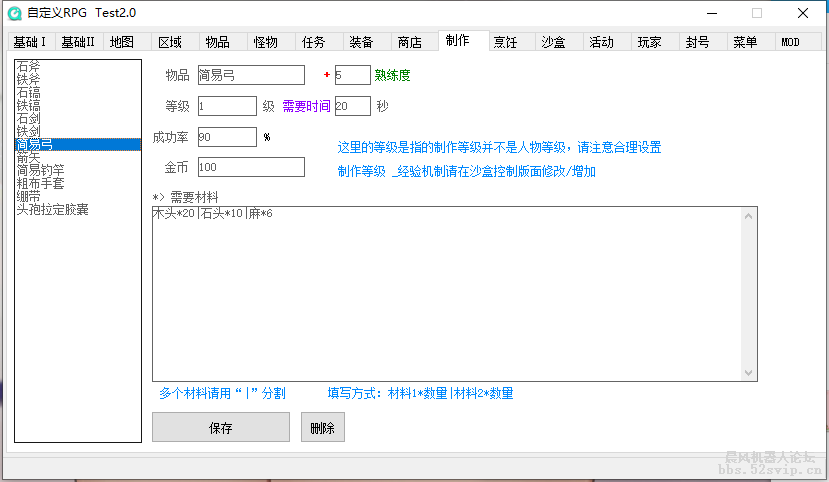
Task: Select 石斧 in the item list
Action: point(29,66)
